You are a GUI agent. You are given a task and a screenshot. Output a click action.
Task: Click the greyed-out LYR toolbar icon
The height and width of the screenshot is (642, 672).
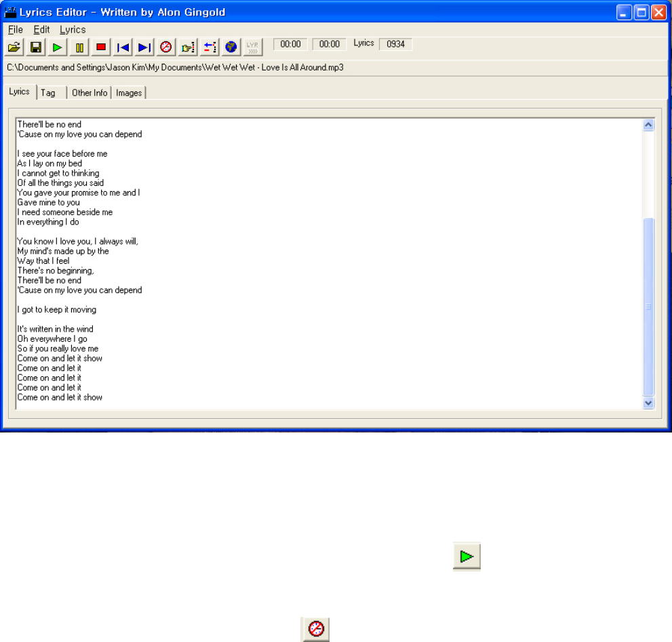tap(253, 47)
